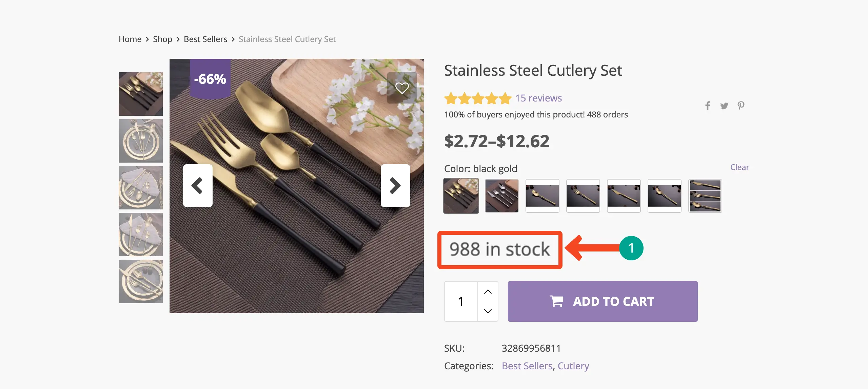Open the 15 reviews link
Image resolution: width=868 pixels, height=389 pixels.
538,98
